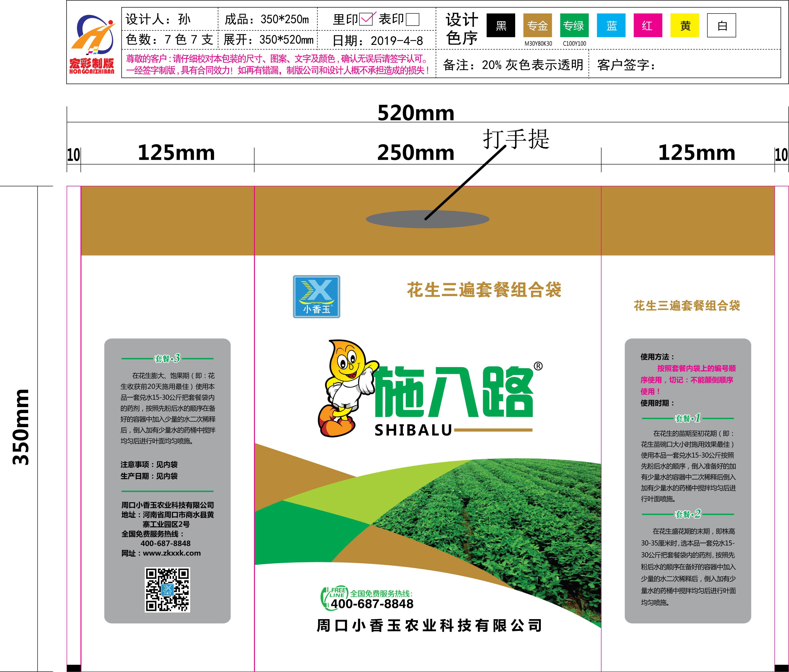Click the 400-687-8848 hotline on front panel
Screen dimensions: 789x672
point(372,604)
